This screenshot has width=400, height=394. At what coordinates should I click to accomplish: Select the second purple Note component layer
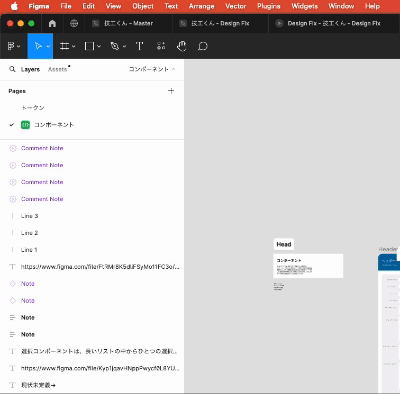pos(92,301)
